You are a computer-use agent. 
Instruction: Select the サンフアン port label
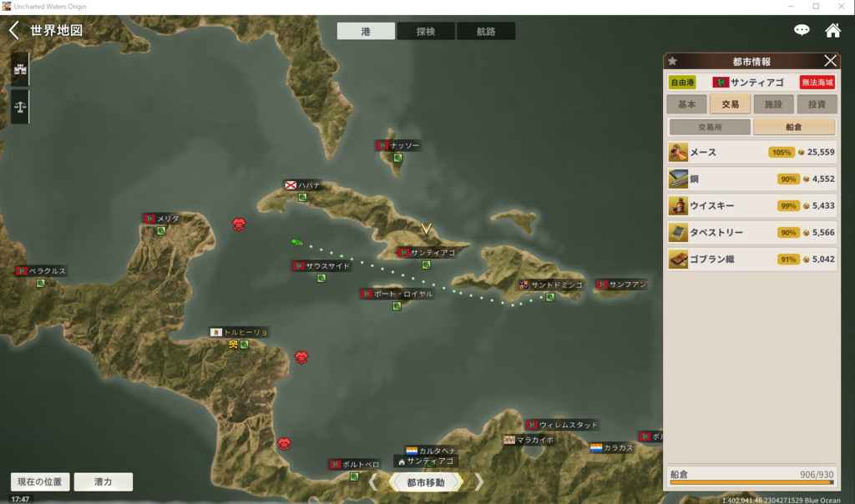pos(622,285)
